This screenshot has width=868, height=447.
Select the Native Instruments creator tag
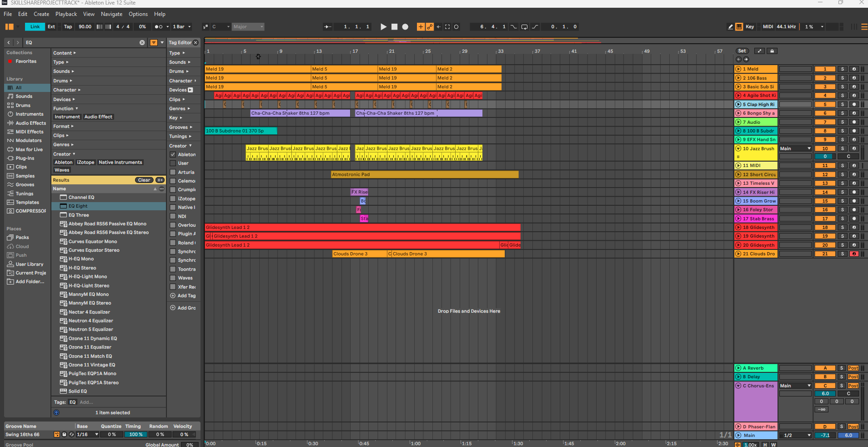coord(120,163)
